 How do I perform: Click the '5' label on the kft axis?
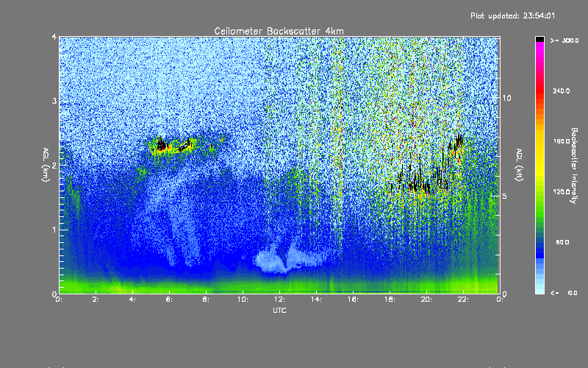point(505,196)
